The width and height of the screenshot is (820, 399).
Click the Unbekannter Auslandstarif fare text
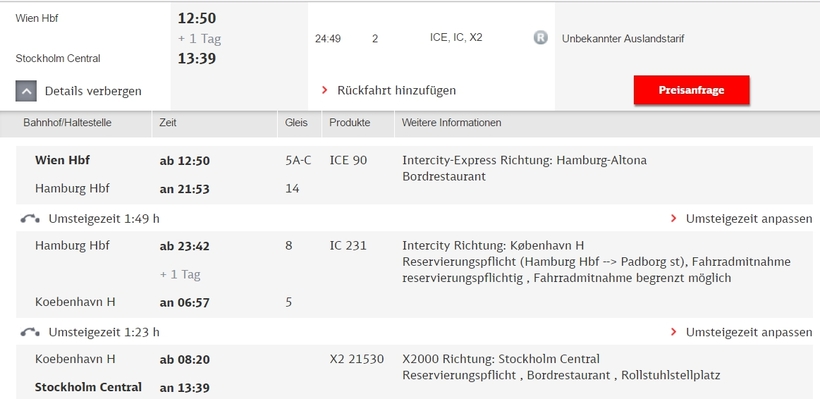(623, 39)
